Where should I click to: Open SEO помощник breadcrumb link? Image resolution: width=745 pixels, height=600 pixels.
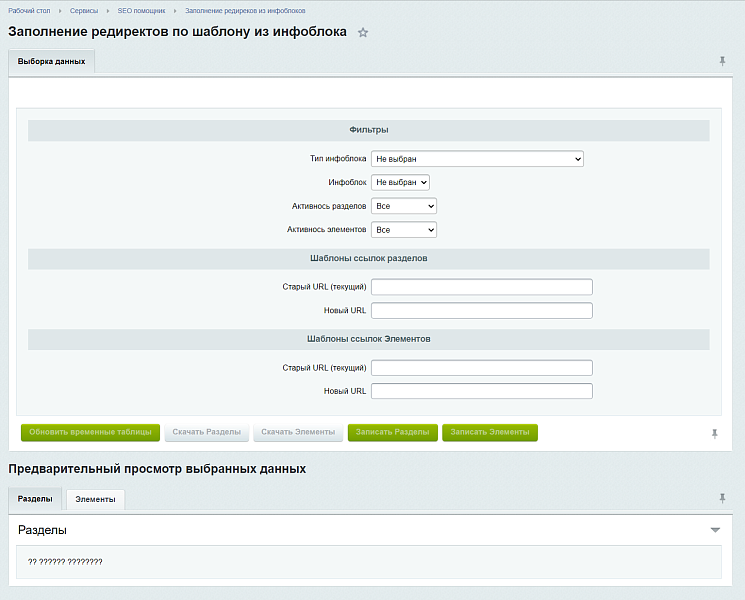(x=142, y=10)
